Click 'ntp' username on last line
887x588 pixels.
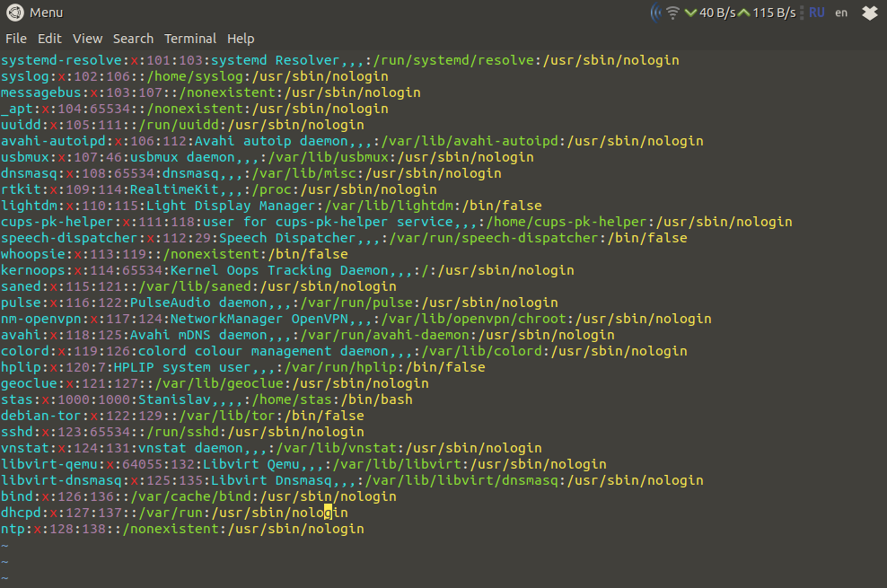click(13, 529)
